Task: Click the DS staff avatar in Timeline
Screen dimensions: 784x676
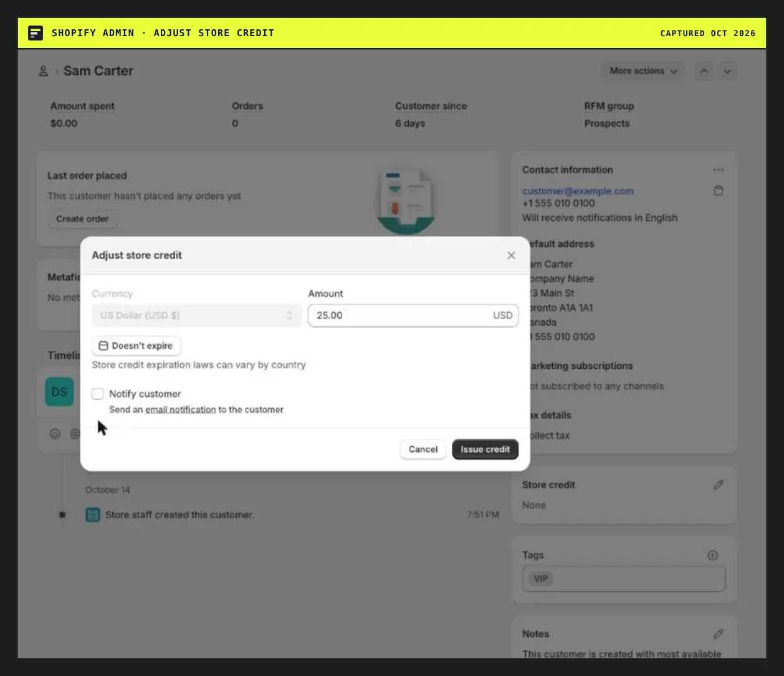Action: [59, 392]
